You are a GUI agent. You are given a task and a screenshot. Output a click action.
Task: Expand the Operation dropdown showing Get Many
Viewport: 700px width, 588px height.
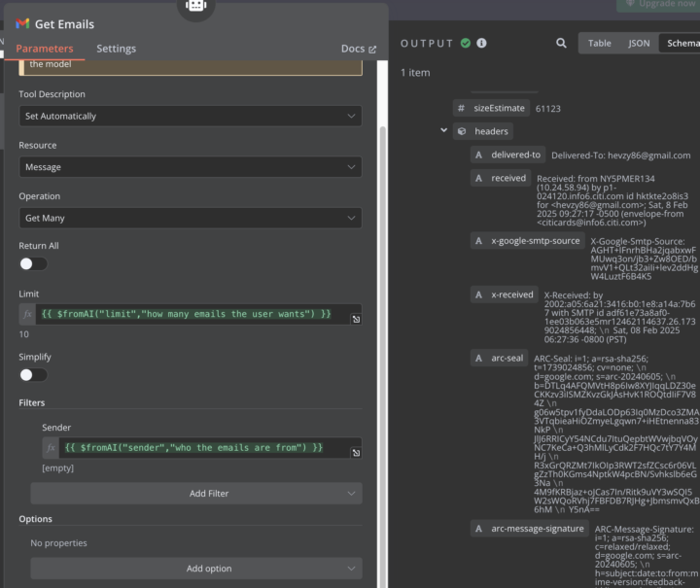191,218
